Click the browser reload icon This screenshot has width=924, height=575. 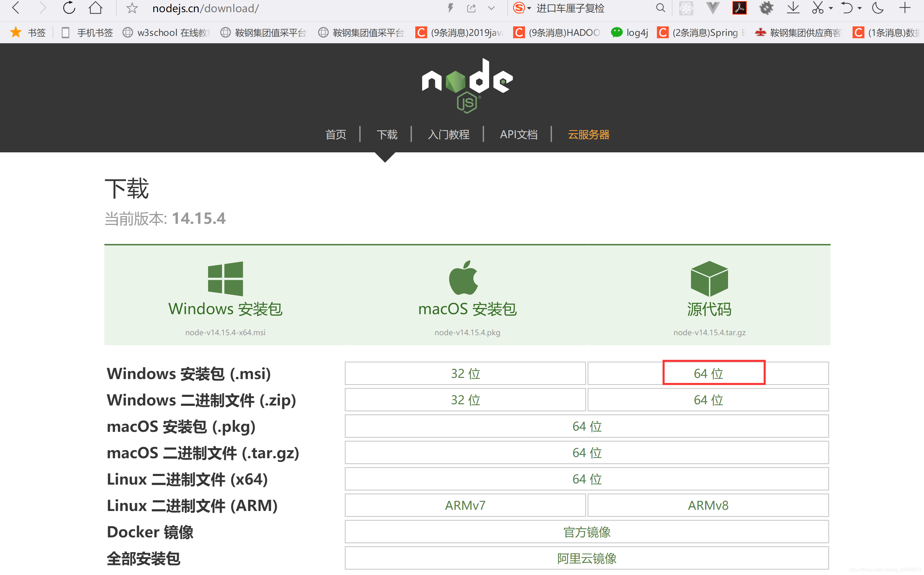[x=69, y=8]
